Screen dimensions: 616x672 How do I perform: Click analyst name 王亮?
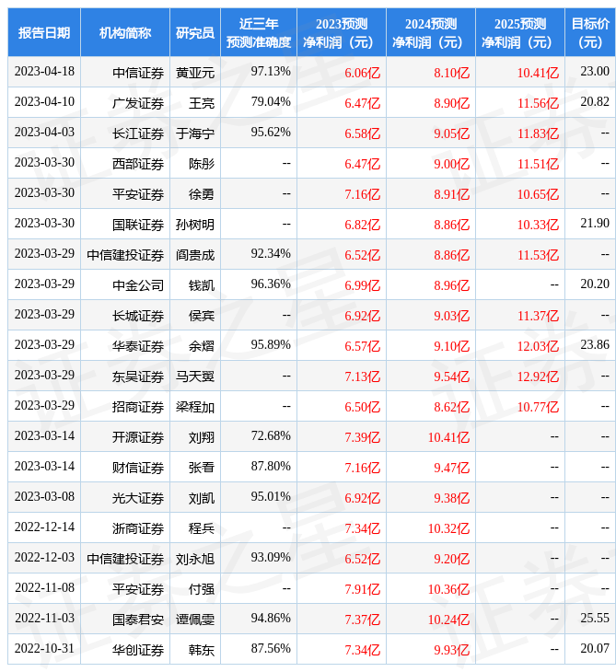202,103
